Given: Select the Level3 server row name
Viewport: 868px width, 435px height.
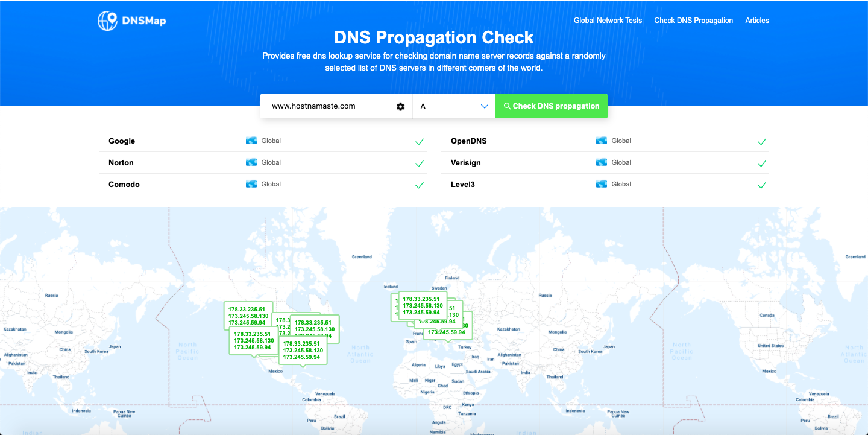Looking at the screenshot, I should [463, 185].
